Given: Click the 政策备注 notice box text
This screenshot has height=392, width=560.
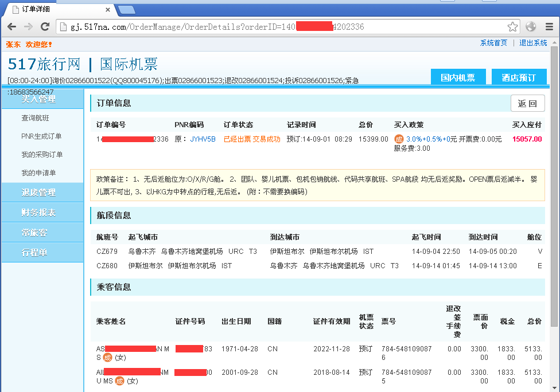Looking at the screenshot, I should coord(317,185).
